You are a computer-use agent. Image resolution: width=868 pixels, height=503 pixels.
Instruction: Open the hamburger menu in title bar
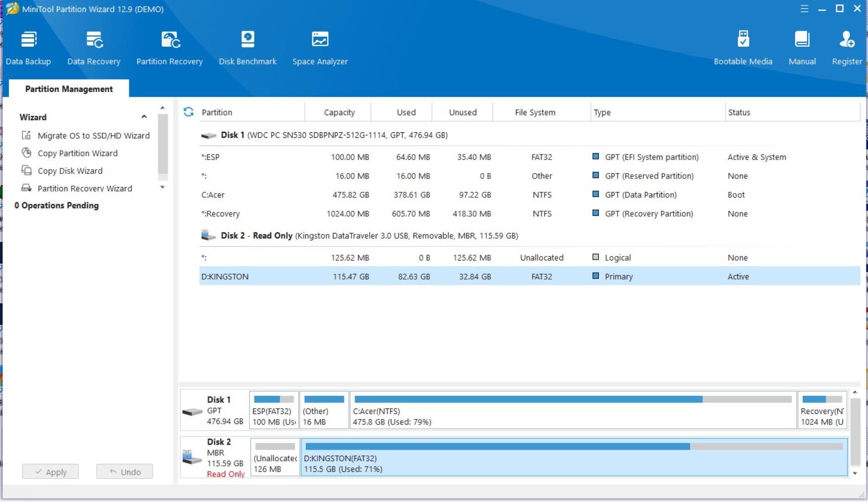805,9
